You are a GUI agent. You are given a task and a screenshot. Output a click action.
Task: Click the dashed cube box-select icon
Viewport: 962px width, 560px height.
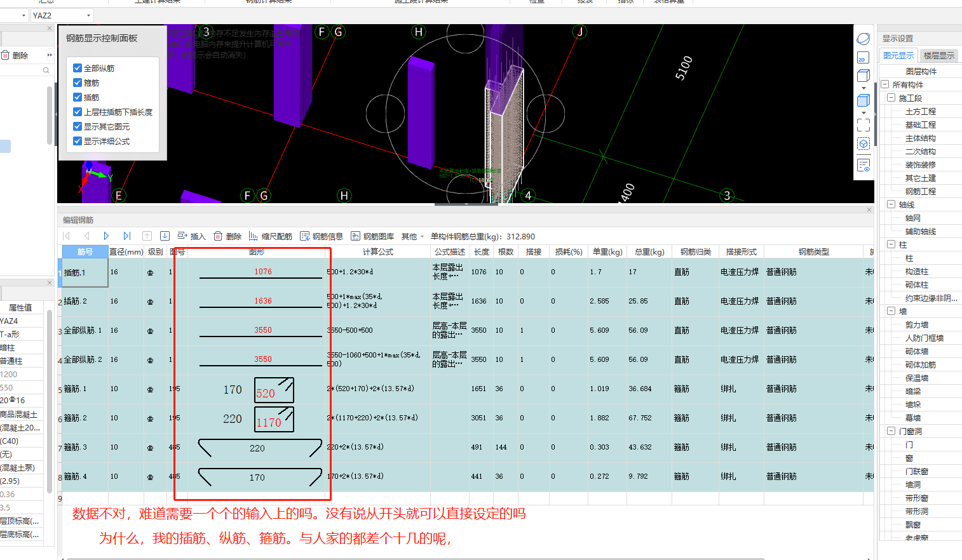pos(864,144)
